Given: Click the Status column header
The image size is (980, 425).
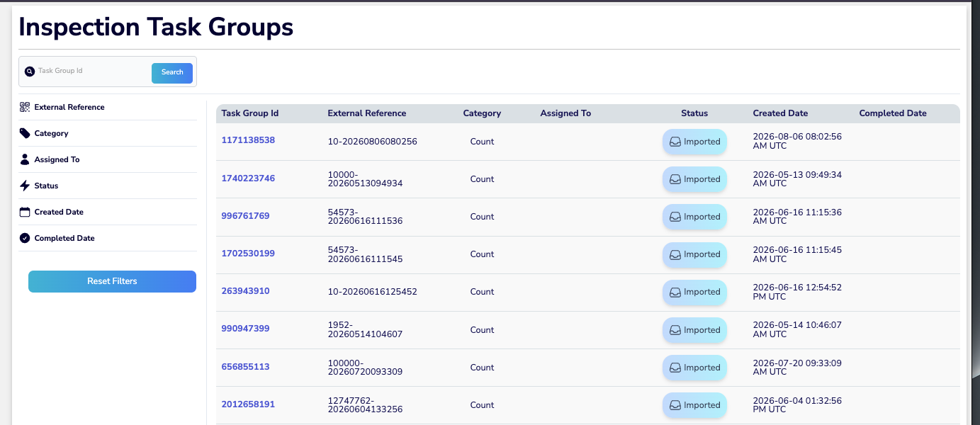Looking at the screenshot, I should click(x=694, y=113).
